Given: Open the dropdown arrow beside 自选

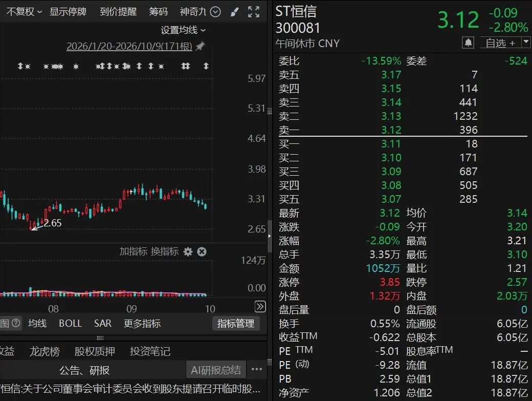Looking at the screenshot, I should click(x=526, y=43).
